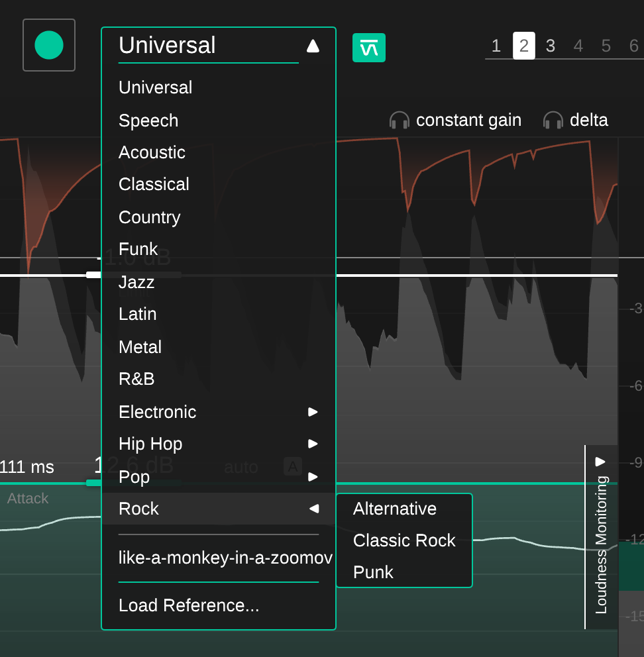This screenshot has width=644, height=657.
Task: Click the green circle learn button
Action: [x=49, y=45]
